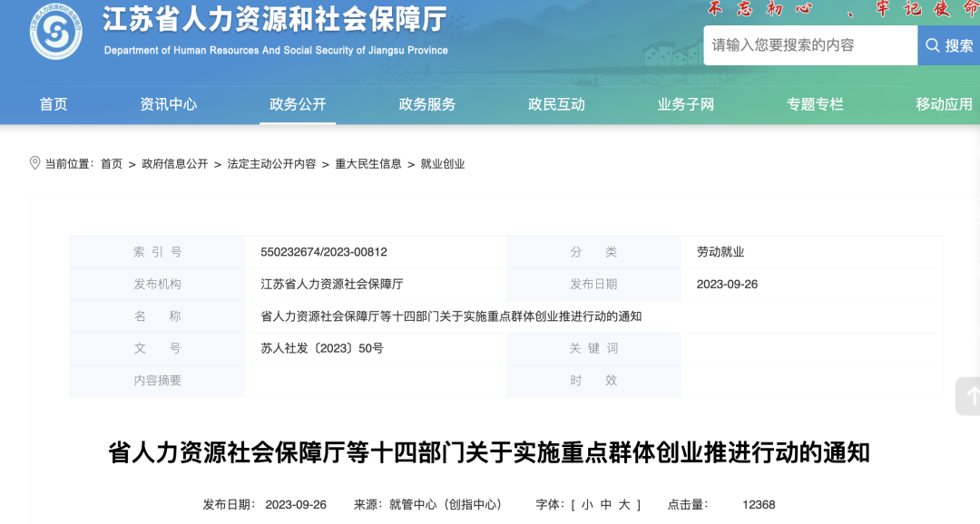Click the 内容摘要 label cell
Viewport: 980px width, 524px height.
point(158,381)
